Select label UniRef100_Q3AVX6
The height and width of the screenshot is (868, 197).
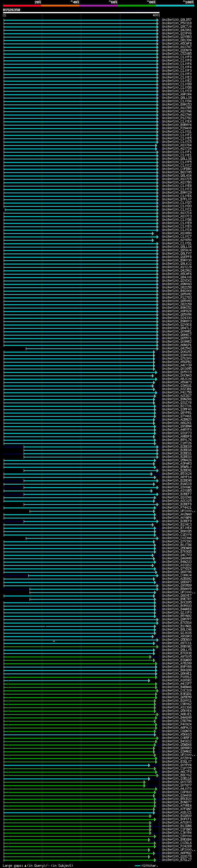point(177,355)
